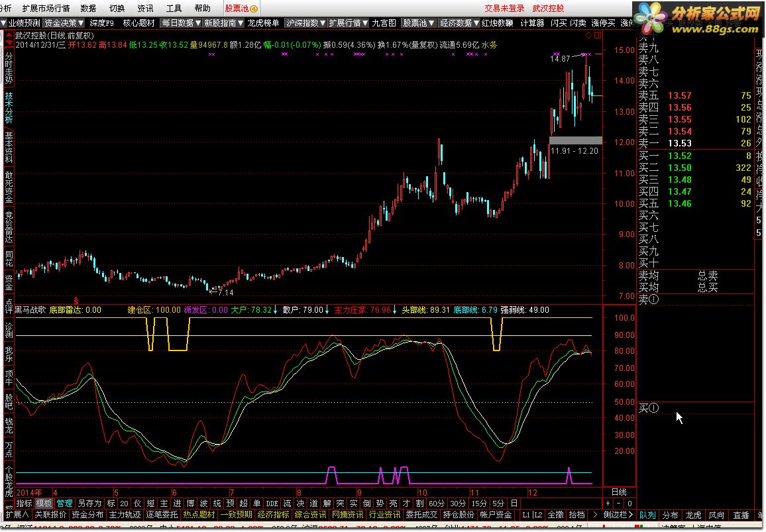Switch chart to 日 daily period
Screen dimensions: 766x532
pos(514,503)
